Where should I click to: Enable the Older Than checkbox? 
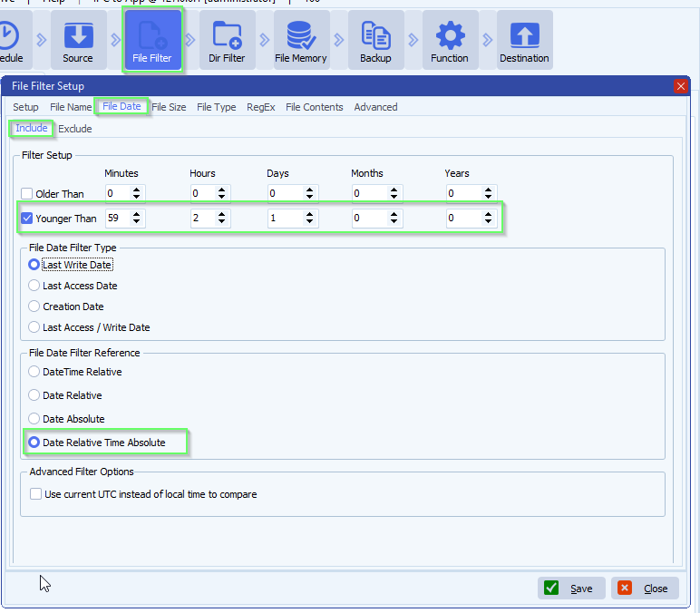tap(27, 194)
